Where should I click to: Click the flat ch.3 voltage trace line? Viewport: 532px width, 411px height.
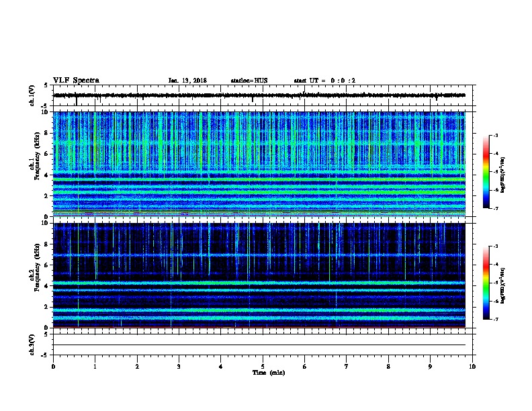pyautogui.click(x=259, y=345)
